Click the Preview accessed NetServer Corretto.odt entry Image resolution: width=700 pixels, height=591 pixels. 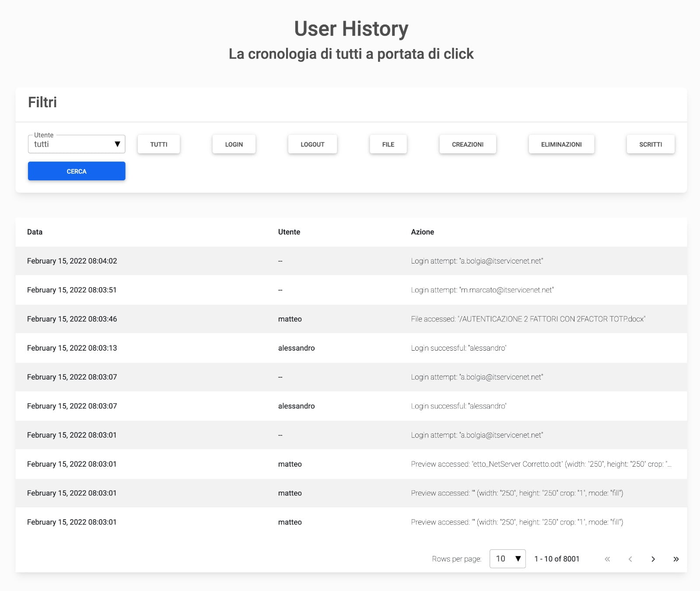coord(541,464)
